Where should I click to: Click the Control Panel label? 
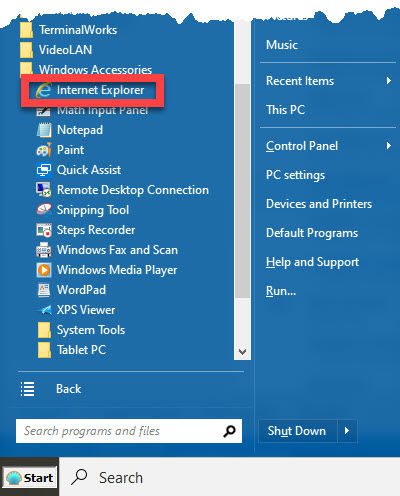[302, 146]
